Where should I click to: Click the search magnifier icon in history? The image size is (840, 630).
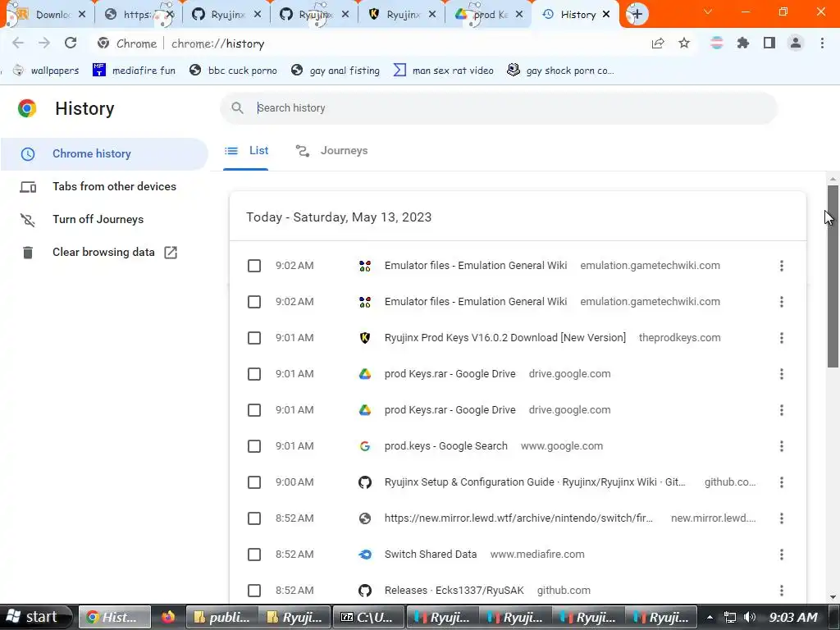237,108
